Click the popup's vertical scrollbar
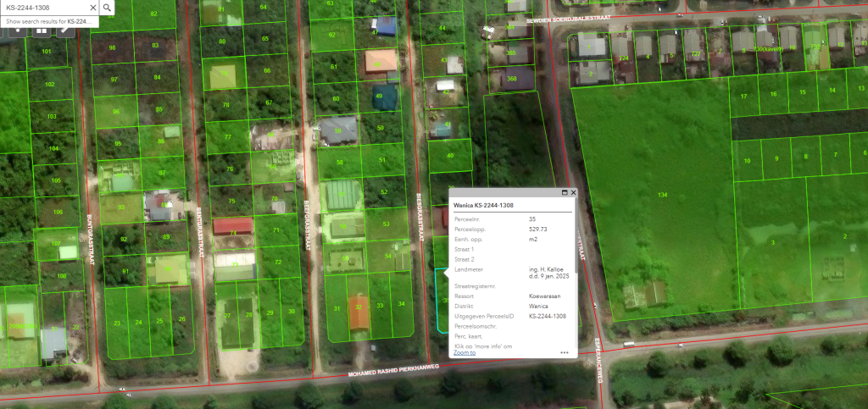Viewport: 868px width, 409px height. 576,254
